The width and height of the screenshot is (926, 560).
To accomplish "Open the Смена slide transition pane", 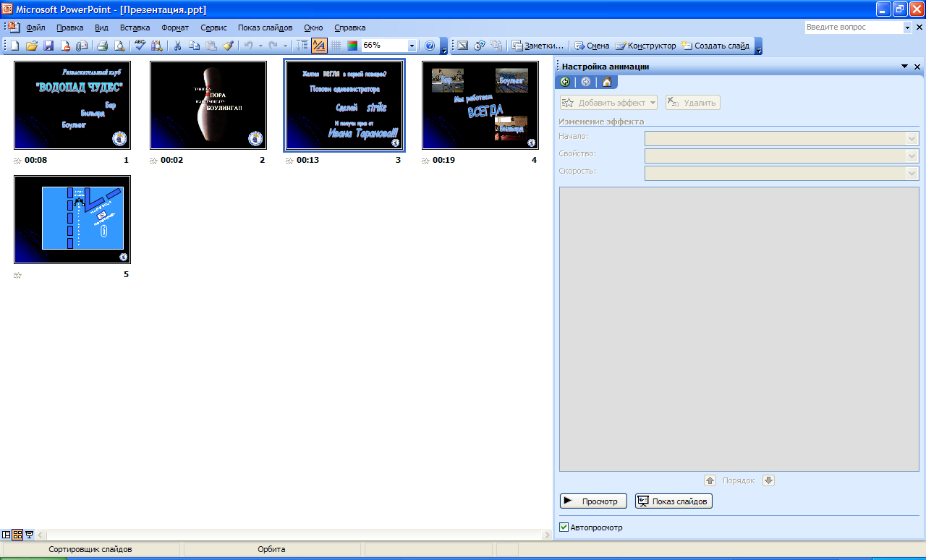I will pyautogui.click(x=592, y=46).
